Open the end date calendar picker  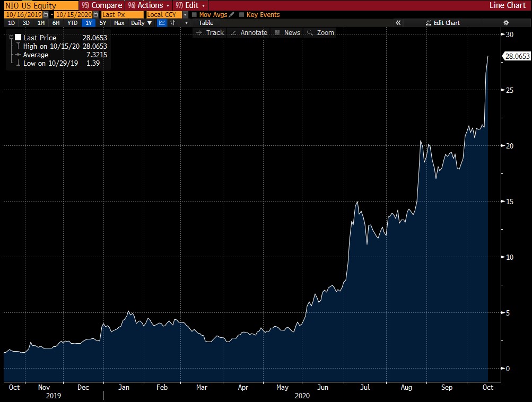click(95, 15)
